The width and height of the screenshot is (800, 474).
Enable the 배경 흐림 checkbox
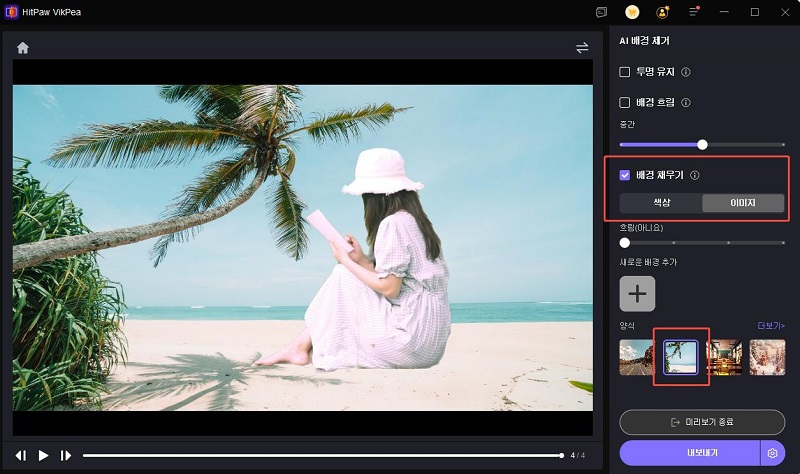click(x=625, y=102)
